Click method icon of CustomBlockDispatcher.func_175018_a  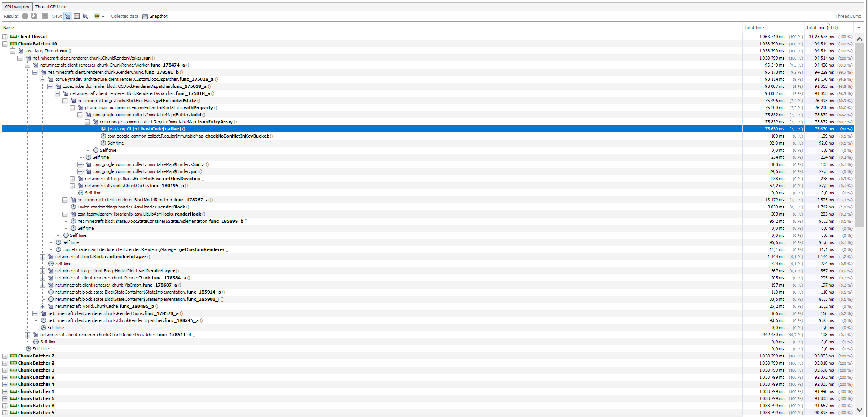click(51, 79)
